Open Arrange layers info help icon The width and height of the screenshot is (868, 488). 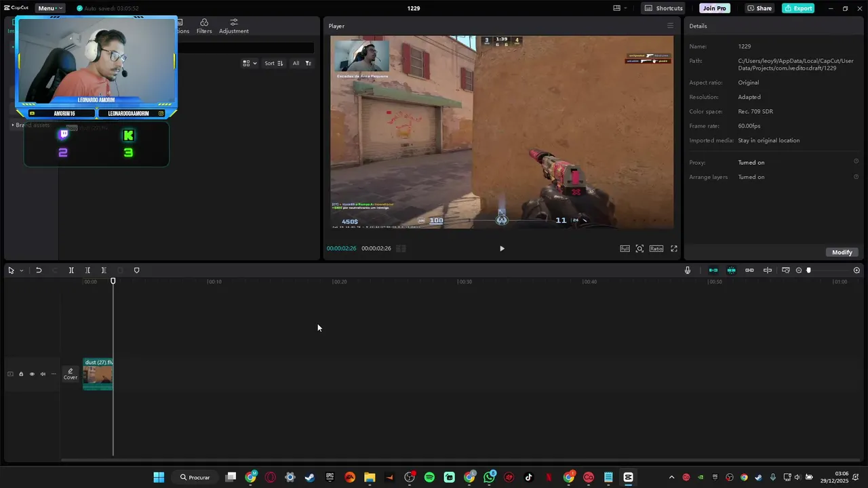[856, 176]
